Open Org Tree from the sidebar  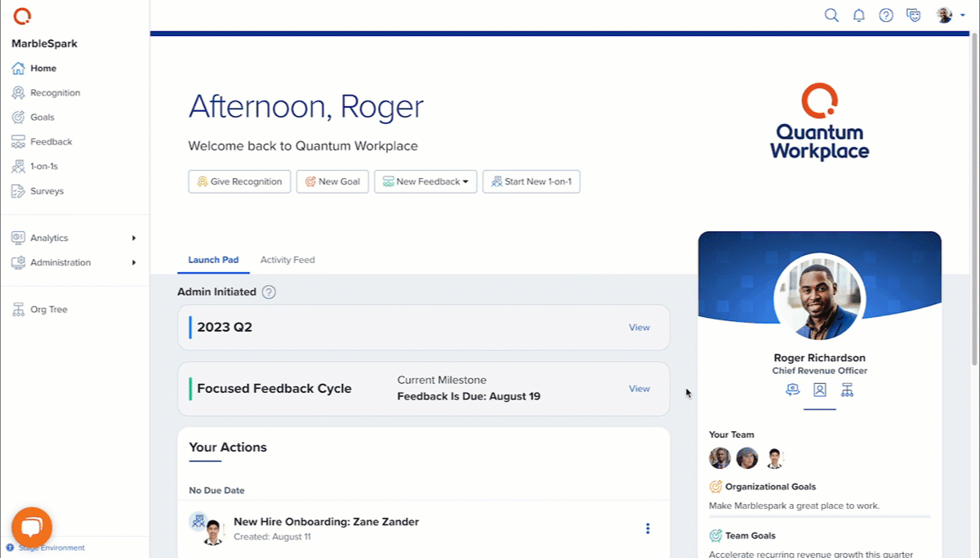pyautogui.click(x=48, y=310)
